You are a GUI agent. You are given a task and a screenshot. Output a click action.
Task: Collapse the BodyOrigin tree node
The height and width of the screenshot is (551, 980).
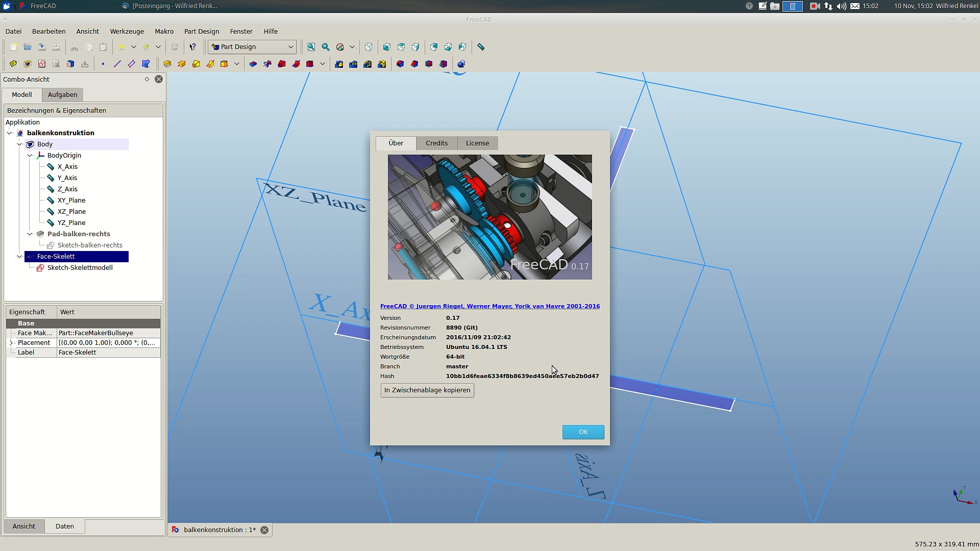pos(30,156)
